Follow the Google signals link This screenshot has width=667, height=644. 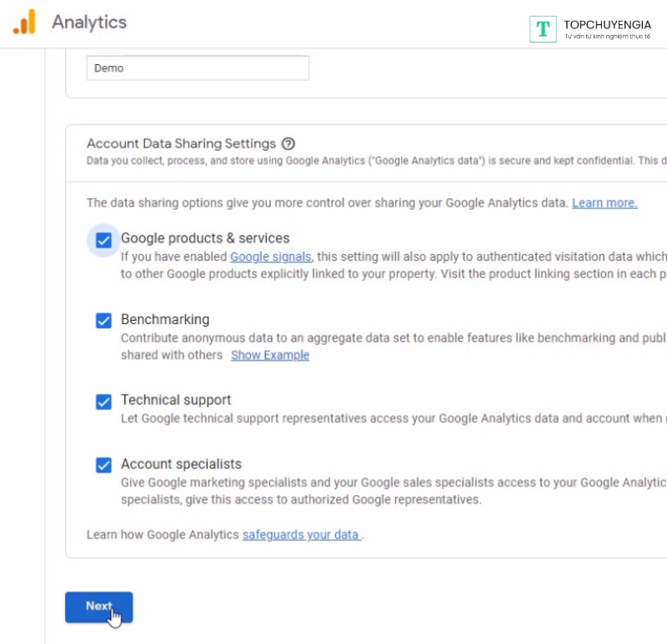(271, 257)
